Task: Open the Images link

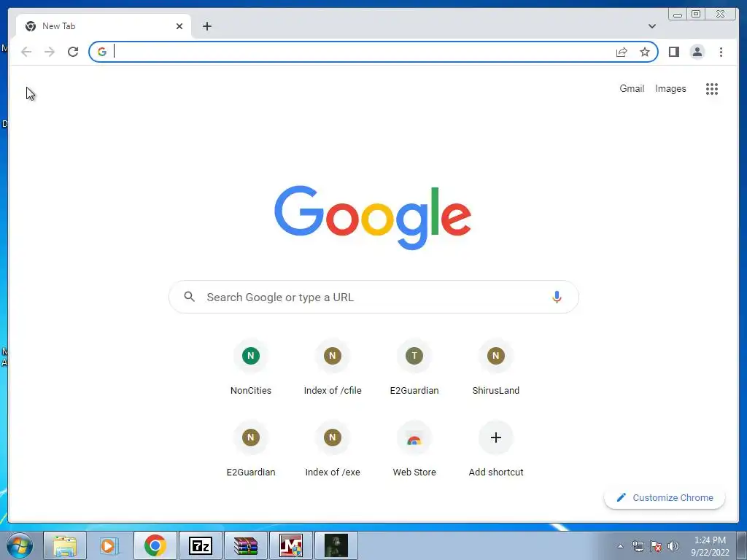Action: pos(670,88)
